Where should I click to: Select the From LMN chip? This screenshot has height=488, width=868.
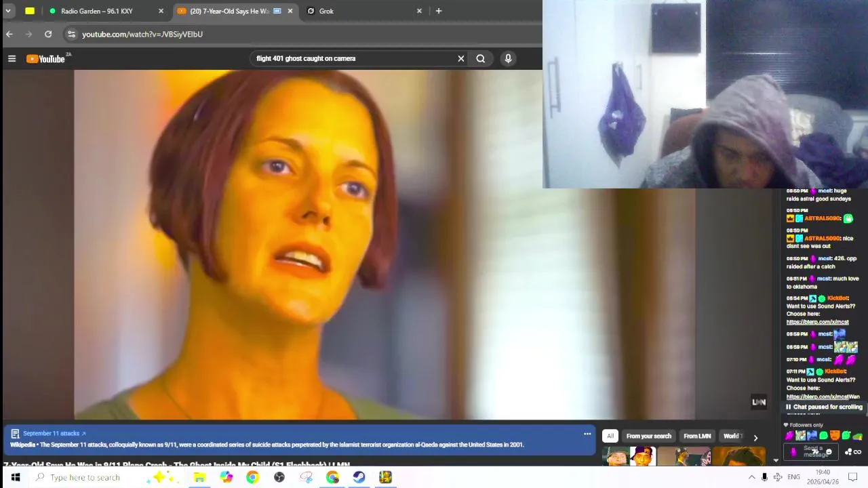coord(697,436)
